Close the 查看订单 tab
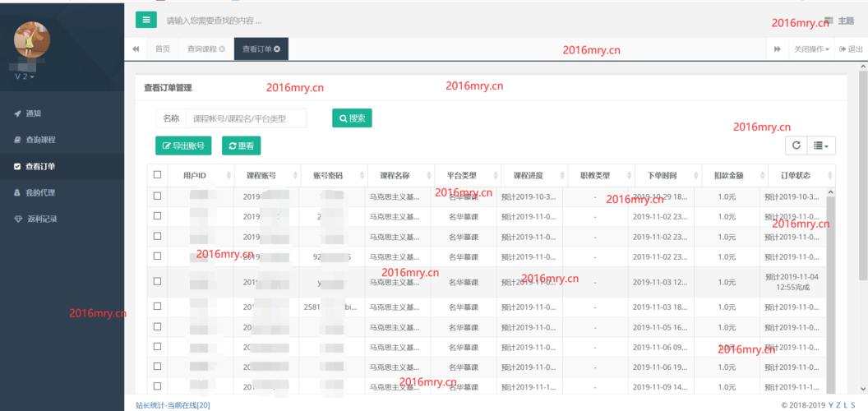Screen dimensions: 868x411 (277, 49)
